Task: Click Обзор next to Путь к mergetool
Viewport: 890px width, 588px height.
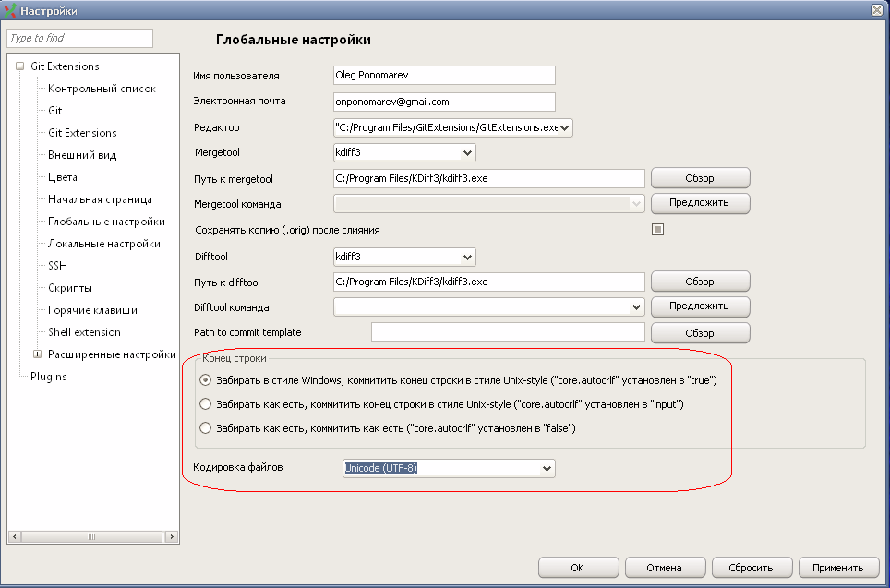Action: [x=700, y=178]
